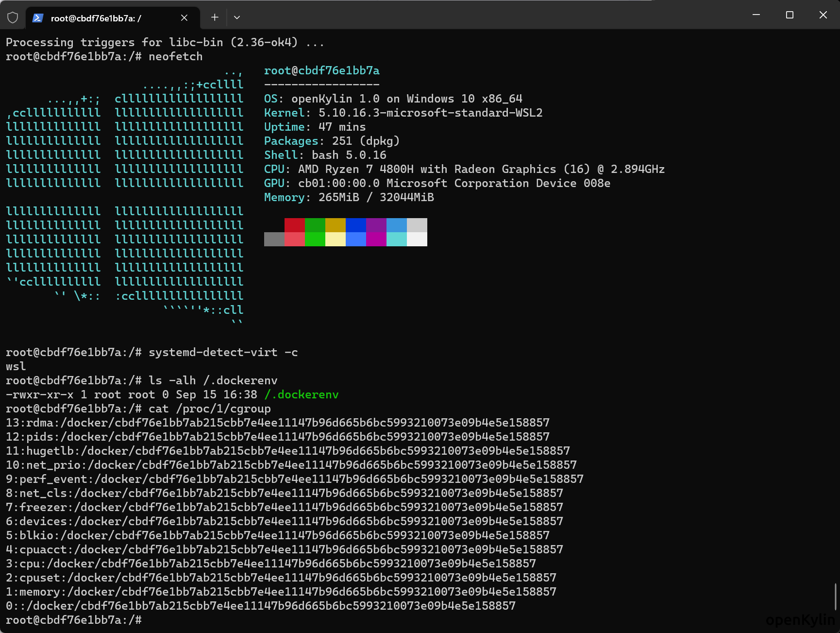Click the terminal scrollbar thumb
Screen dimensions: 840x633
pos(835,597)
